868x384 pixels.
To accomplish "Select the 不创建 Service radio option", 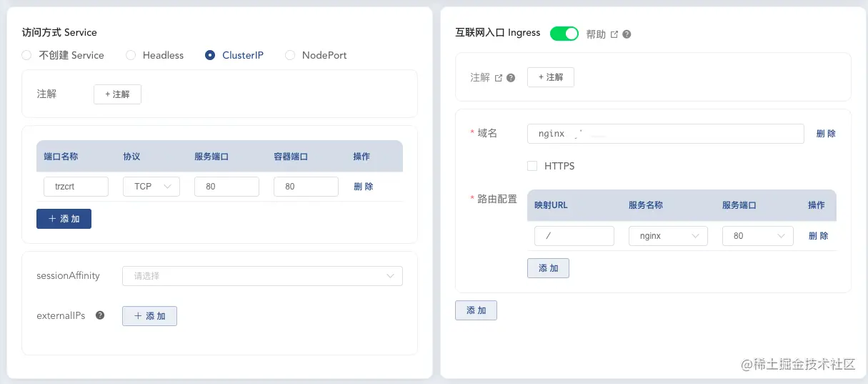I will [x=26, y=55].
